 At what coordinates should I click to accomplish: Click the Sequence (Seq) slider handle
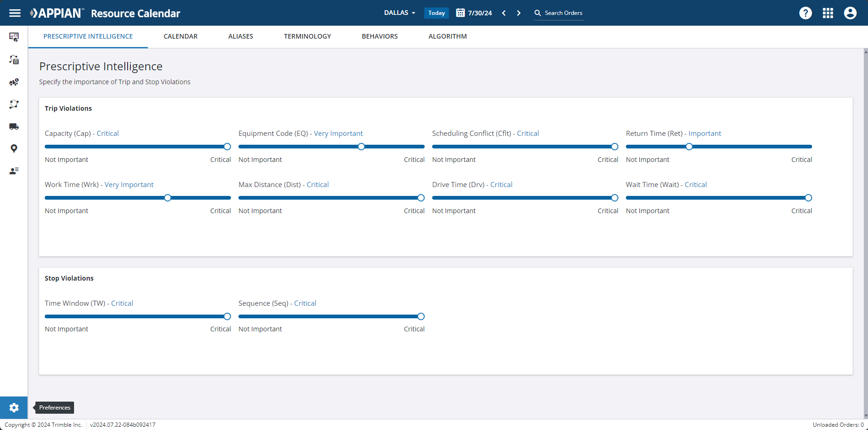click(x=421, y=316)
